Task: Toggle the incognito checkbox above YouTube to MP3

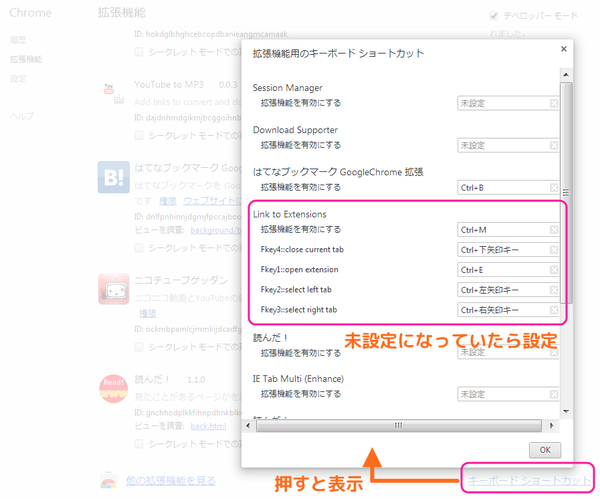Action: click(139, 52)
